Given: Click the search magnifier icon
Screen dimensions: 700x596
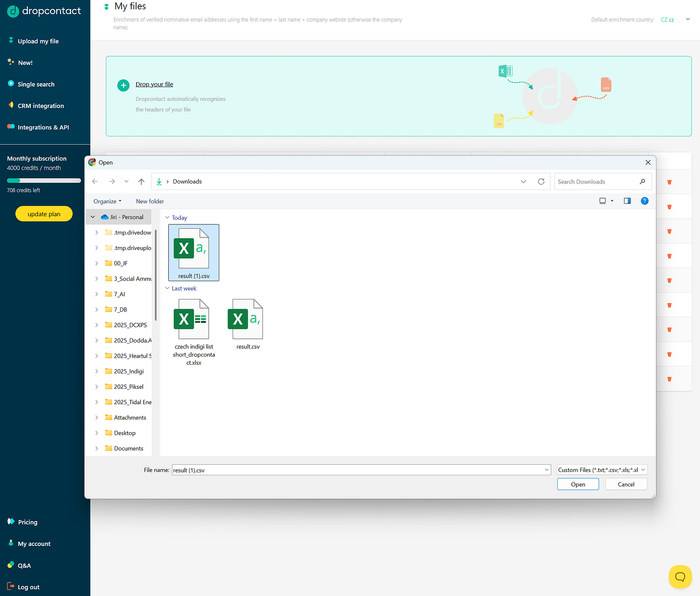Looking at the screenshot, I should (642, 181).
